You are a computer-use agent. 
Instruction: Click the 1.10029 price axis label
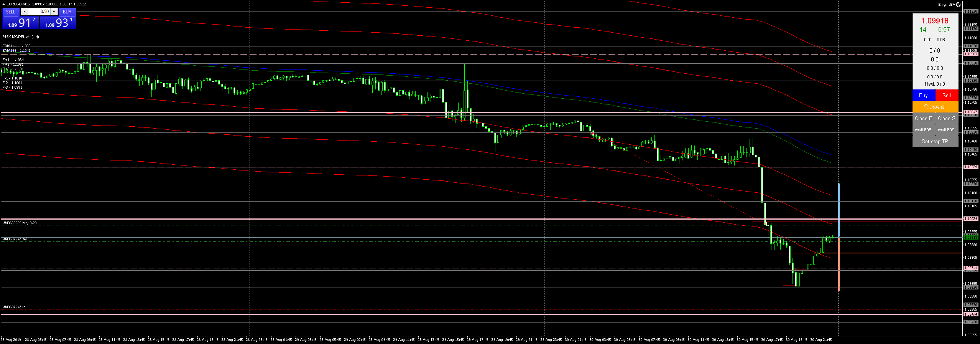point(971,219)
